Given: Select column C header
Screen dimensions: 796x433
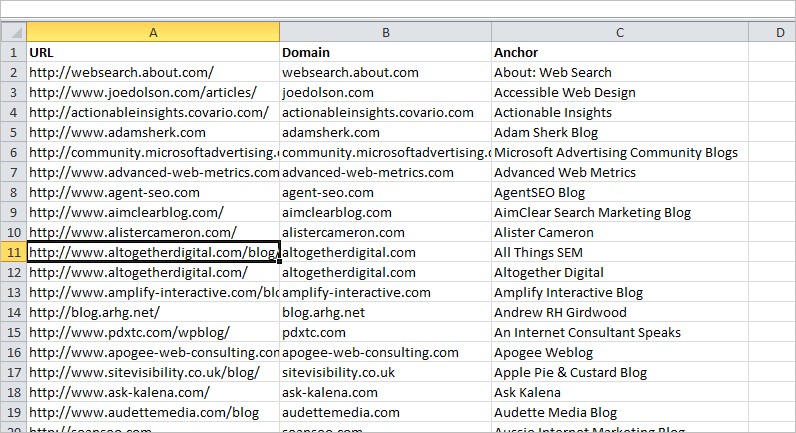Looking at the screenshot, I should (x=620, y=32).
